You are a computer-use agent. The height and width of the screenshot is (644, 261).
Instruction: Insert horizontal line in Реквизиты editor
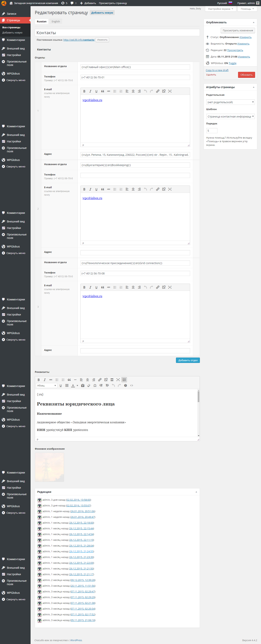pos(75,380)
